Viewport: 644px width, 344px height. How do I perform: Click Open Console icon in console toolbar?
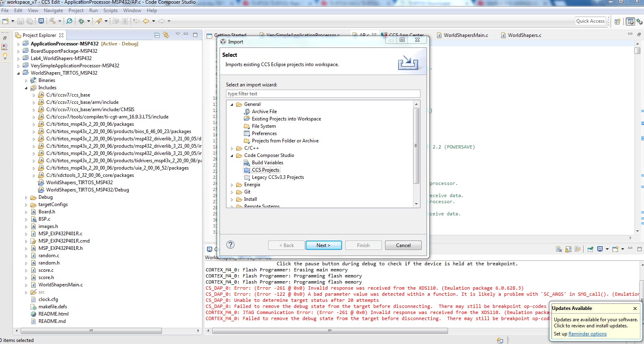615,249
